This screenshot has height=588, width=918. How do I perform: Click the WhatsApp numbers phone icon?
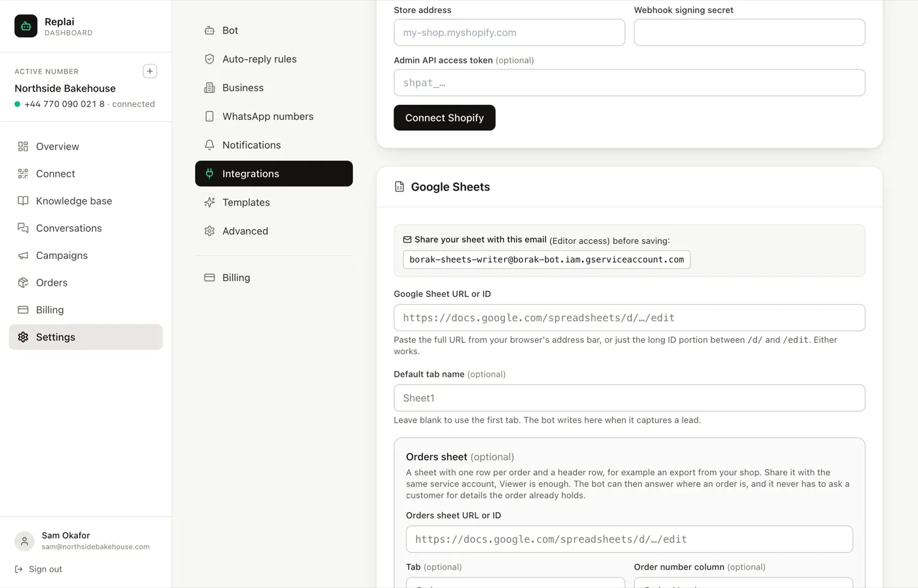(209, 116)
